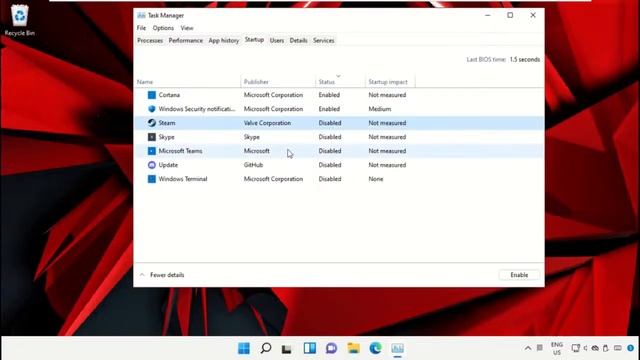Screen dimensions: 640x360
Task: Show hidden tray icons chevron
Action: [x=528, y=348]
